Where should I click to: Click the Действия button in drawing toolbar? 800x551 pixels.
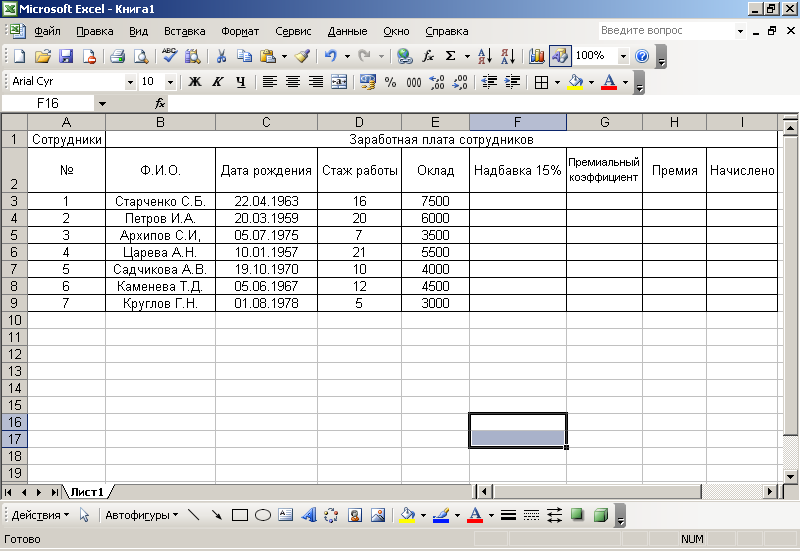pos(40,516)
